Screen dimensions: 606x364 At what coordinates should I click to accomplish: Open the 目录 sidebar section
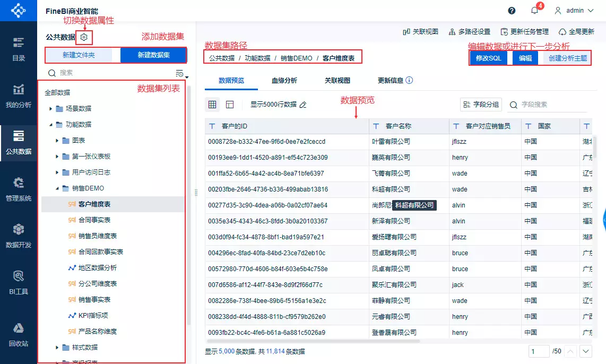pyautogui.click(x=19, y=49)
